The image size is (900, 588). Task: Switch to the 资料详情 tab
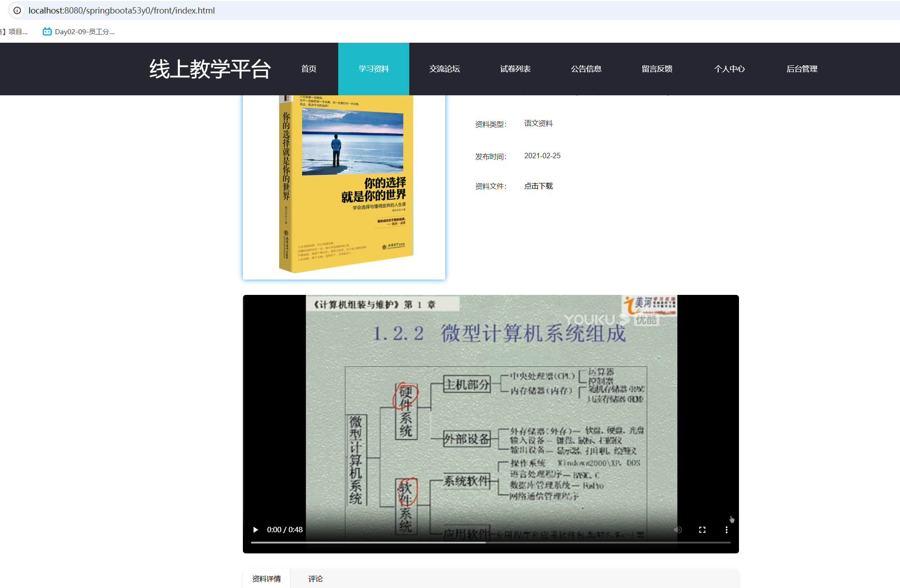(x=266, y=579)
